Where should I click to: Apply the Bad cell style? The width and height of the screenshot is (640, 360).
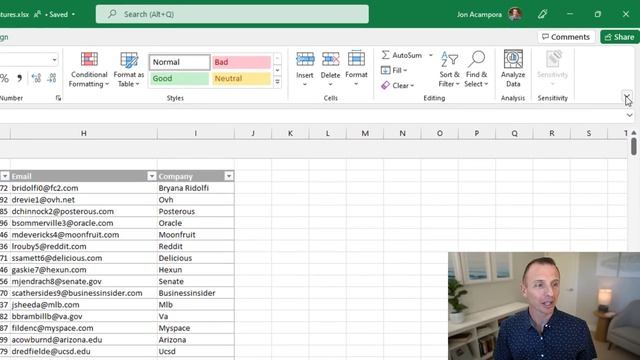[241, 62]
